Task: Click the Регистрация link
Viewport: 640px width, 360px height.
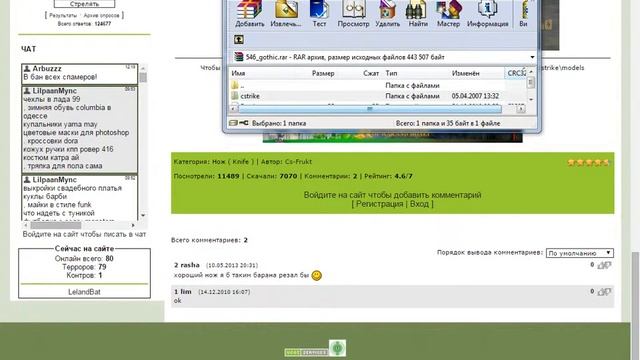Action: pos(380,204)
